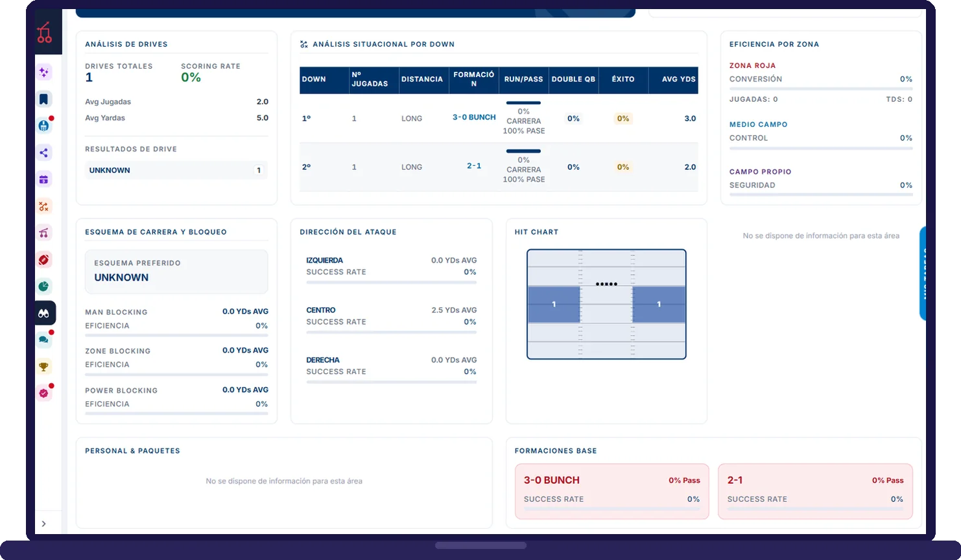Image resolution: width=961 pixels, height=560 pixels.
Task: Click the 1º down row label
Action: (x=307, y=119)
